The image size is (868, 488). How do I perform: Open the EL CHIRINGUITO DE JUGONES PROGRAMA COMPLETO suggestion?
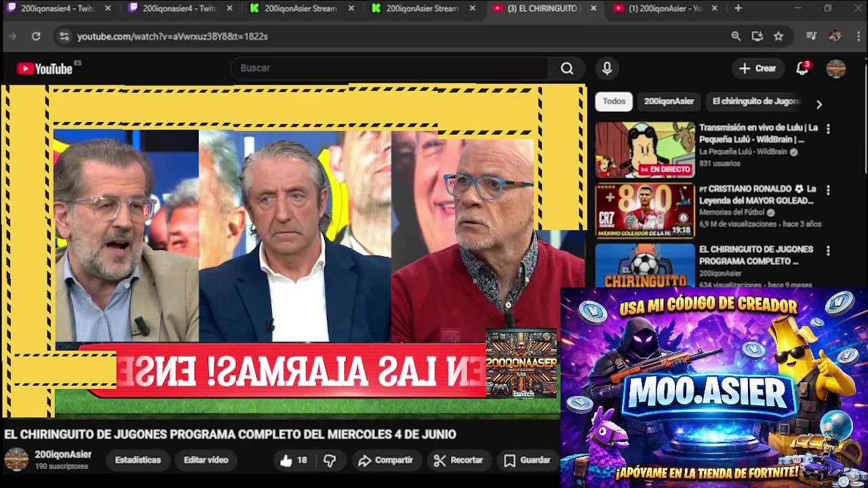tap(756, 256)
